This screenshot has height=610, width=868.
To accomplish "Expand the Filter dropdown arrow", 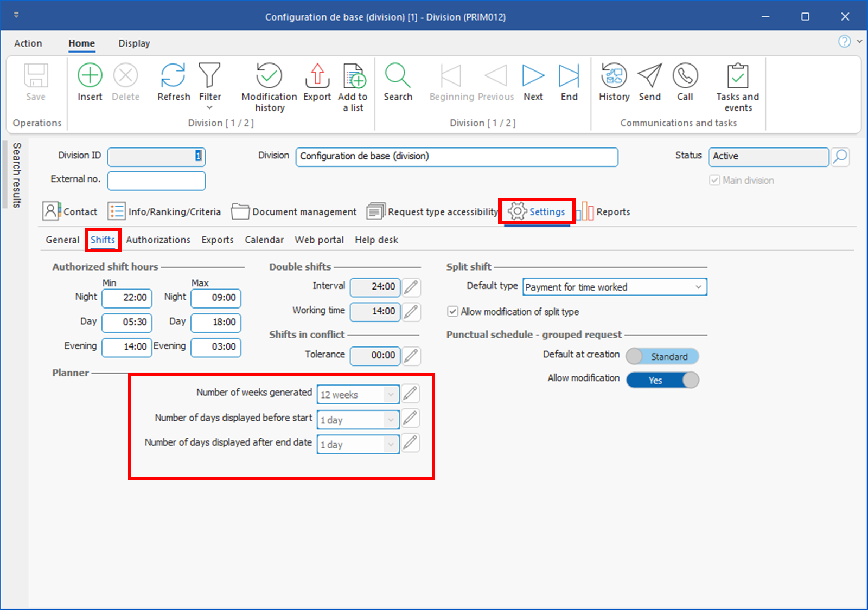I will tap(209, 108).
